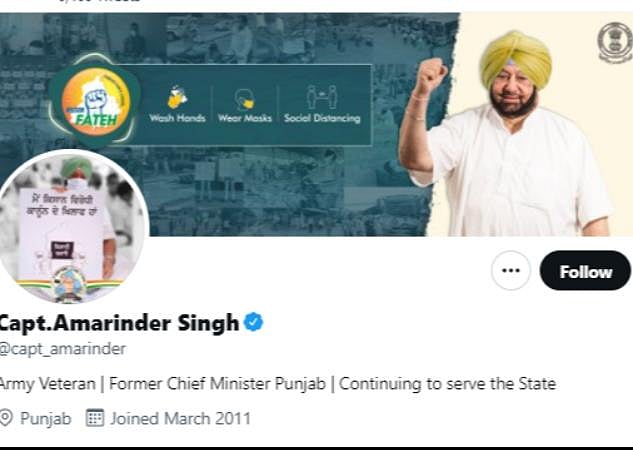Click the blue verified badge
The width and height of the screenshot is (633, 450).
pos(254,322)
